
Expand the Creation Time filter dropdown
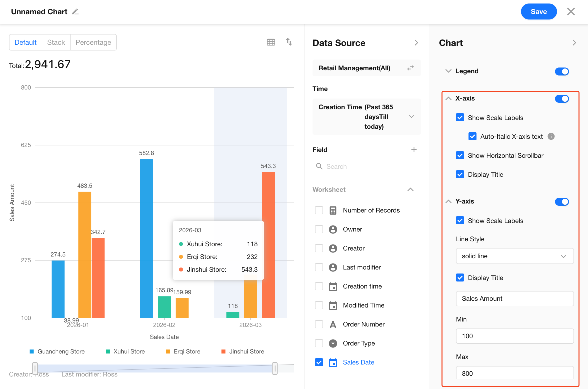pos(411,117)
